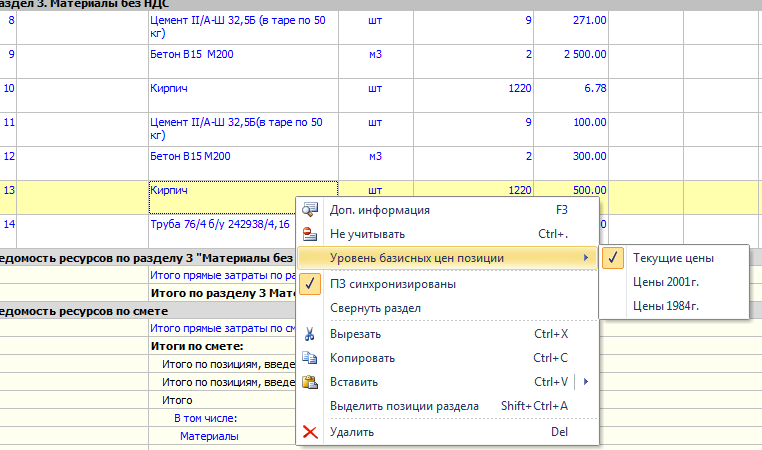Click the red X delete icon
The width and height of the screenshot is (762, 450).
(311, 432)
